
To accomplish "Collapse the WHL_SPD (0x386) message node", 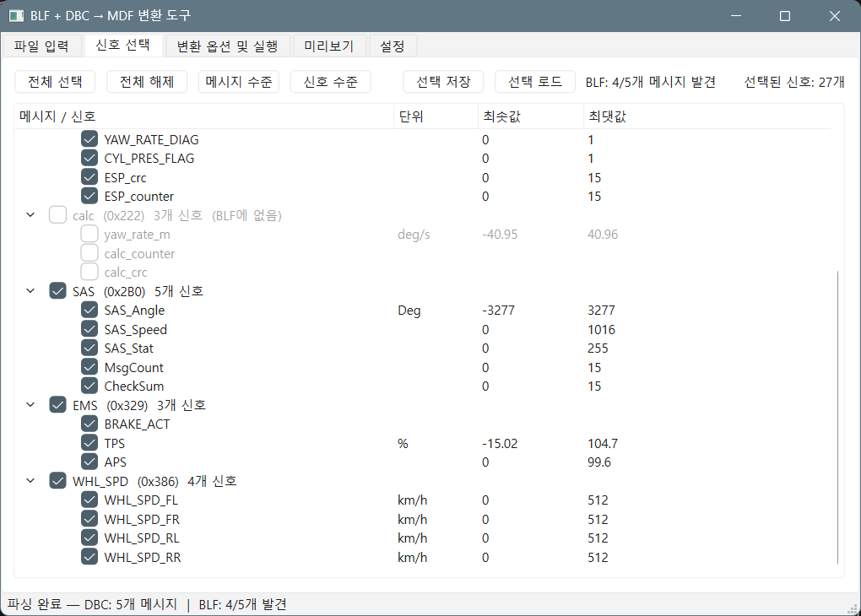I will coord(30,481).
